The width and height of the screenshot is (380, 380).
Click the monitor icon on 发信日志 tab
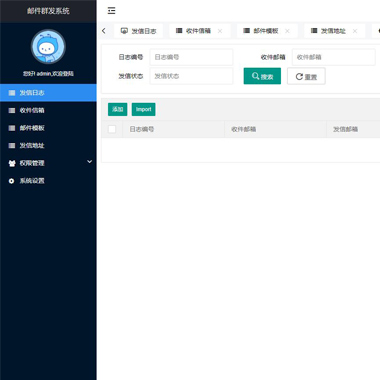point(124,31)
